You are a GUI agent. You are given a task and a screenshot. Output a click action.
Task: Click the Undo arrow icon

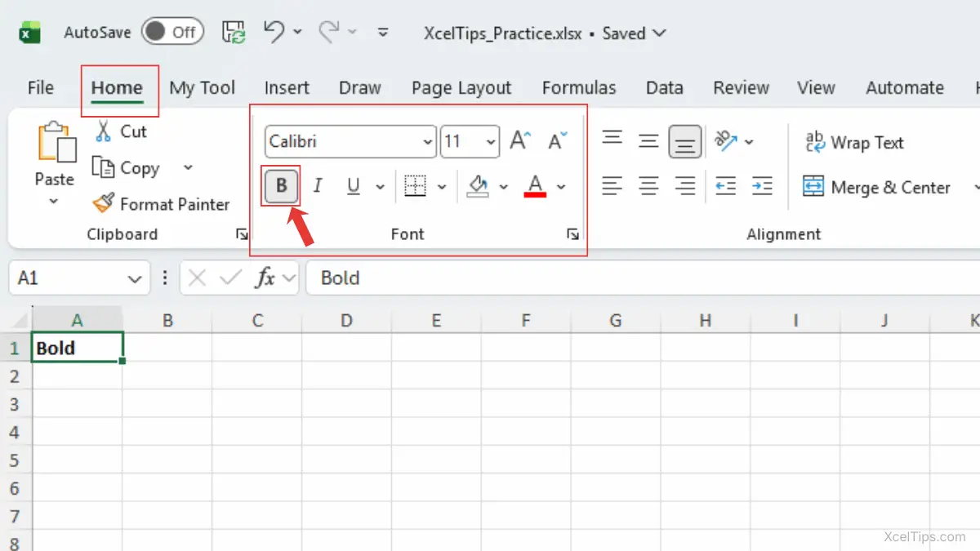pos(274,33)
